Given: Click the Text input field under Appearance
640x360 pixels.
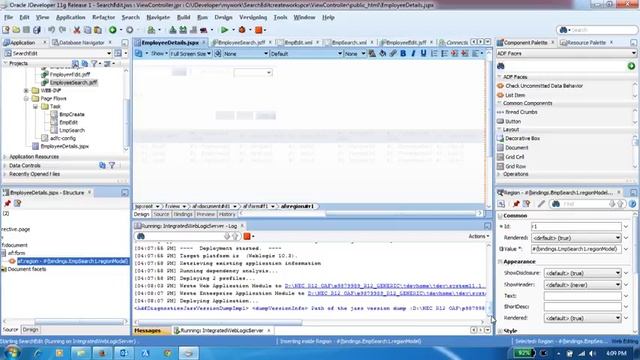Looking at the screenshot, I should pos(582,296).
